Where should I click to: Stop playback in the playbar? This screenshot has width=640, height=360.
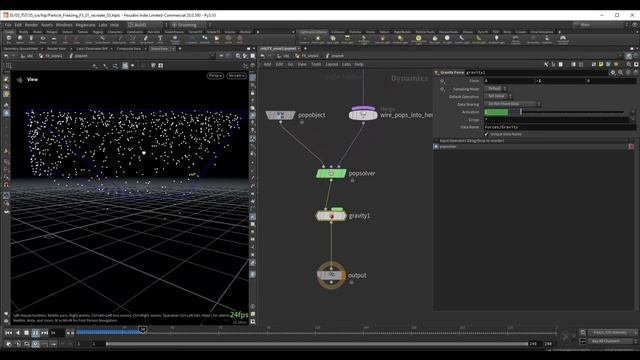coord(27,333)
